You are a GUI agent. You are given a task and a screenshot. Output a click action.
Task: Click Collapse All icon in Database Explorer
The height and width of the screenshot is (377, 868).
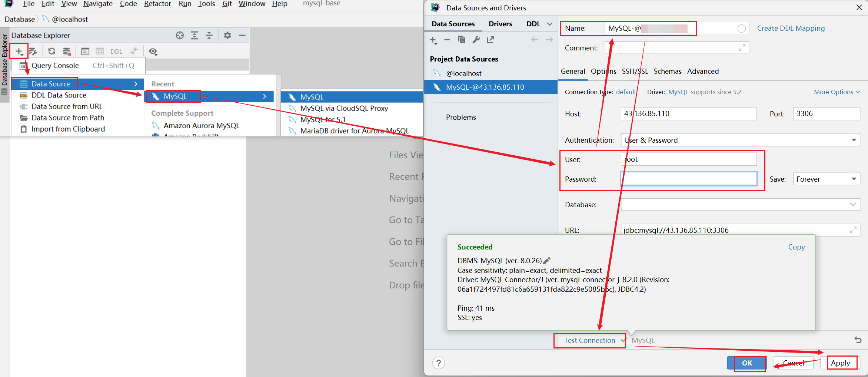209,35
